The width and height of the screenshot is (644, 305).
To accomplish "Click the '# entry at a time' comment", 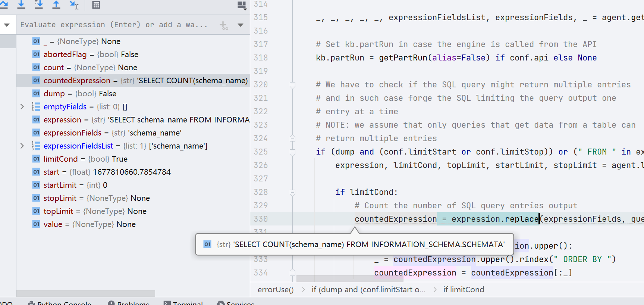I will (x=357, y=112).
